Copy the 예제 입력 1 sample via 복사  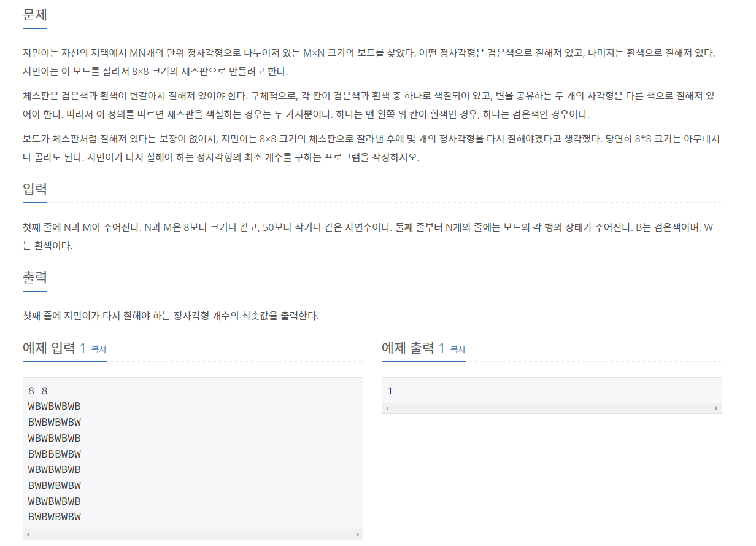click(x=99, y=349)
